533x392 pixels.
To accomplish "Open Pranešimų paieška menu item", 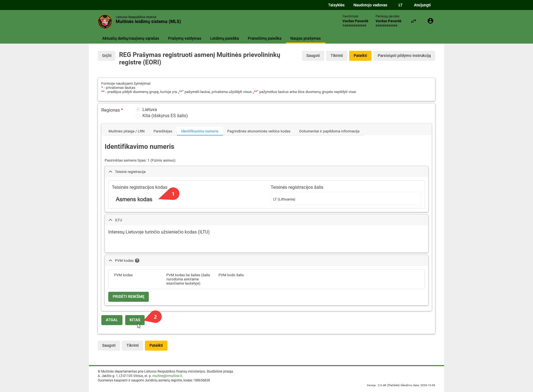I will point(265,38).
